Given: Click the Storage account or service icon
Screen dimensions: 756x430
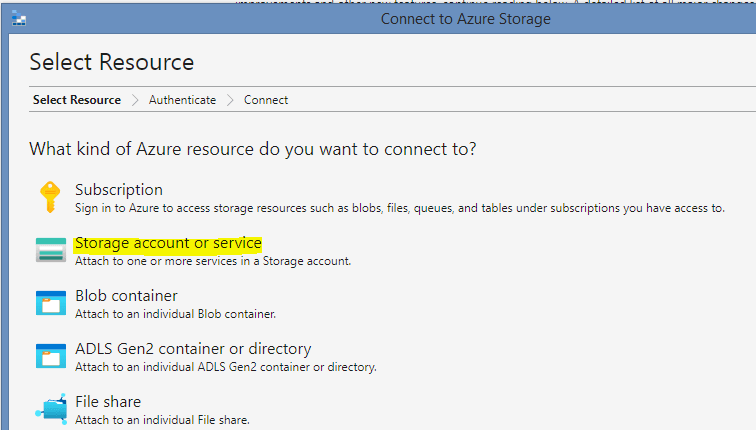Looking at the screenshot, I should (51, 250).
